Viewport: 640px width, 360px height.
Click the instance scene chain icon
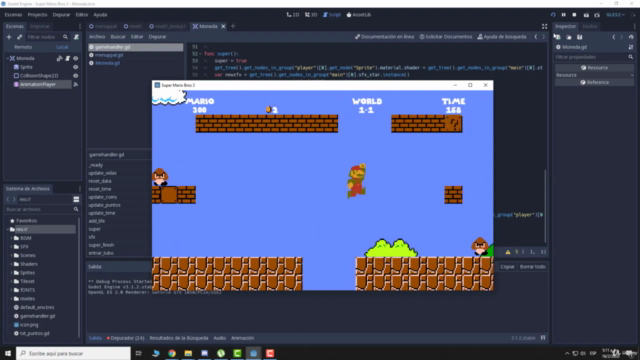[20, 37]
